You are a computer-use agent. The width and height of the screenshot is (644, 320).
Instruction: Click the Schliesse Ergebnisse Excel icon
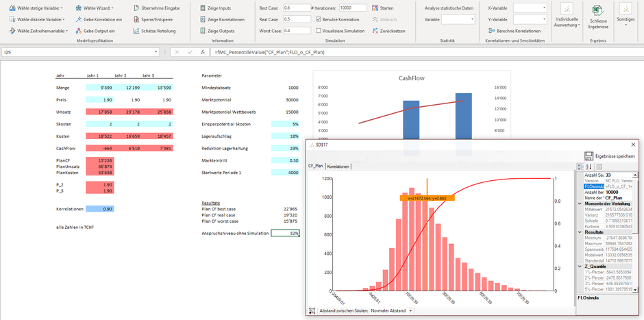598,10
